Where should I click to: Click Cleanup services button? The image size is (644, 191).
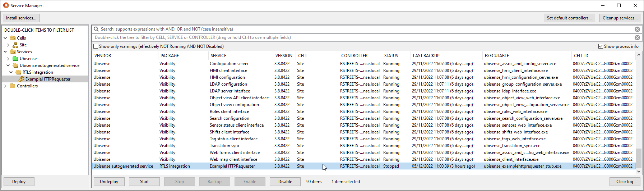coord(620,18)
